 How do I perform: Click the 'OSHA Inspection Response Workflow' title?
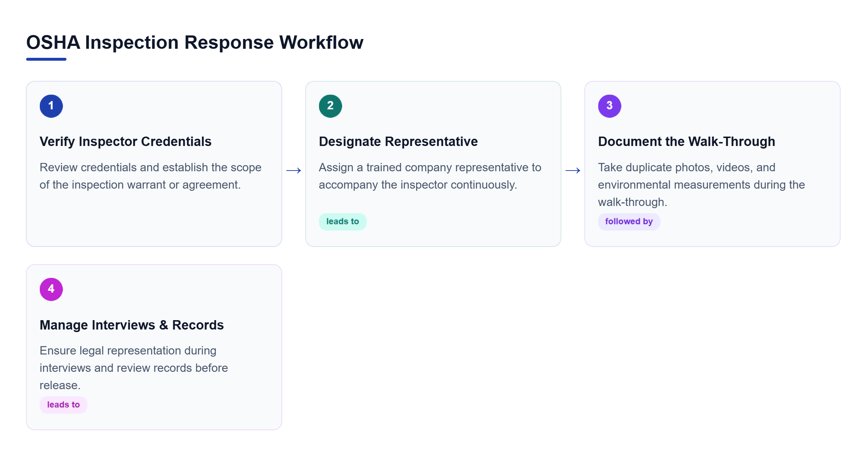click(195, 42)
